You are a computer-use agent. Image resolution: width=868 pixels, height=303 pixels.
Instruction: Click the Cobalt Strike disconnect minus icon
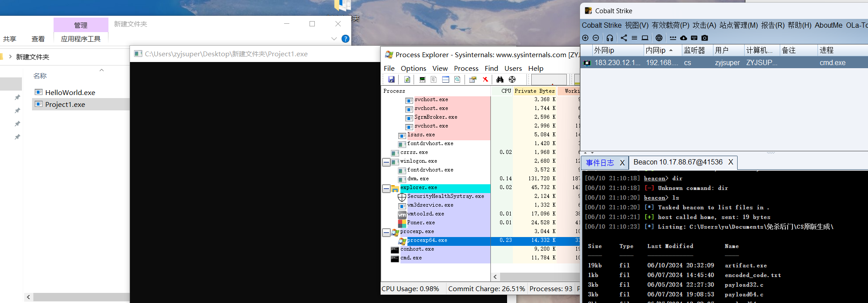[596, 38]
